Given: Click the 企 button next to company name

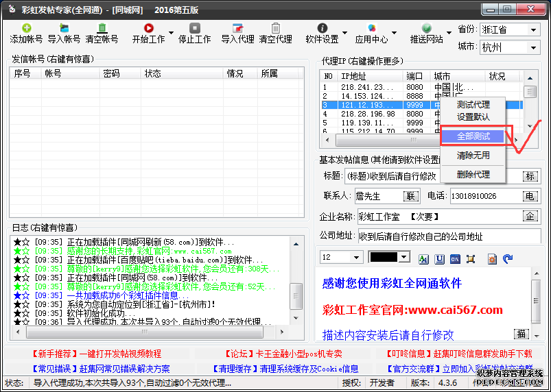Looking at the screenshot, I should pos(530,216).
